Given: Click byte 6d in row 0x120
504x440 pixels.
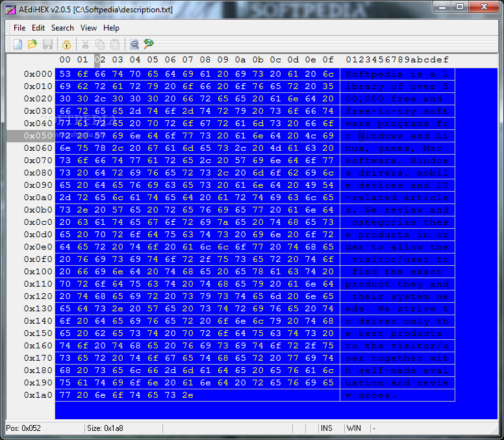Looking at the screenshot, I should (x=275, y=296).
